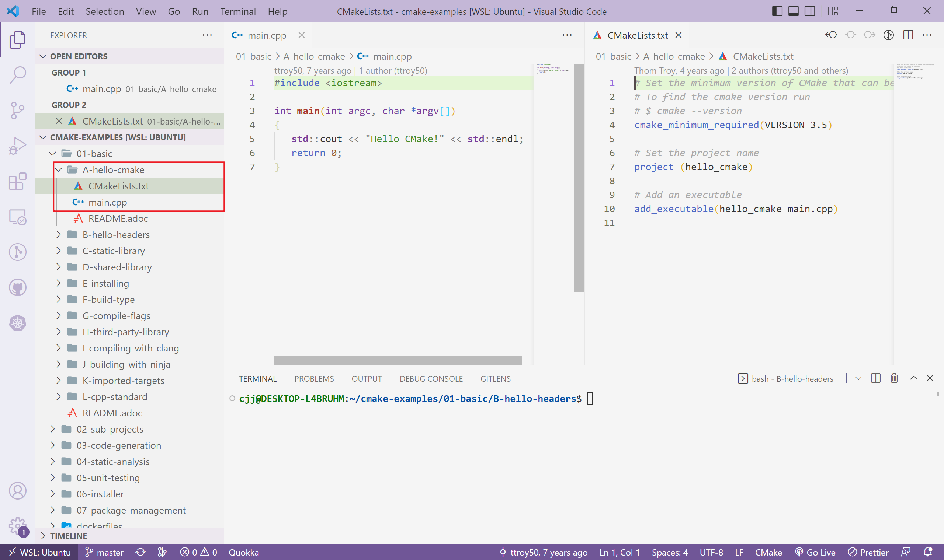Switch to the PROBLEMS panel tab
This screenshot has height=560, width=944.
point(314,378)
